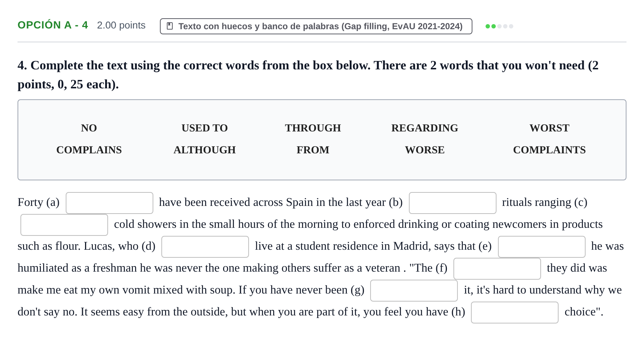644x341 pixels.
Task: Click the word NO in word bank
Action: click(x=89, y=128)
